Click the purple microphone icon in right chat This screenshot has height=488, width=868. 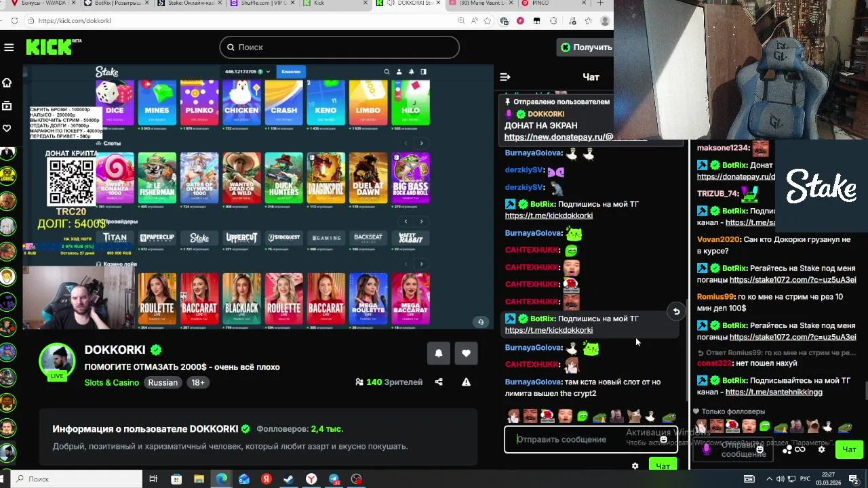707,449
